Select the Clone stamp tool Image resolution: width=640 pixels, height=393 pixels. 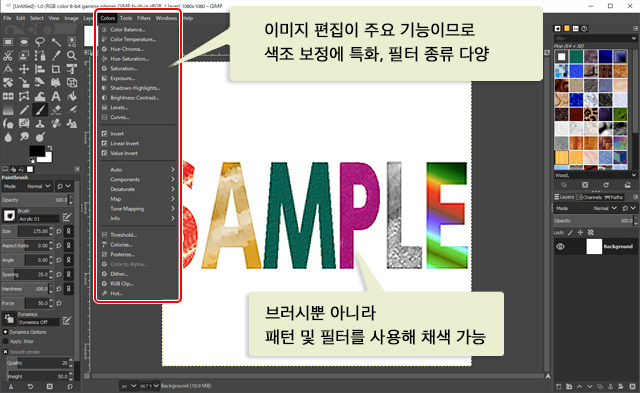pyautogui.click(x=40, y=123)
